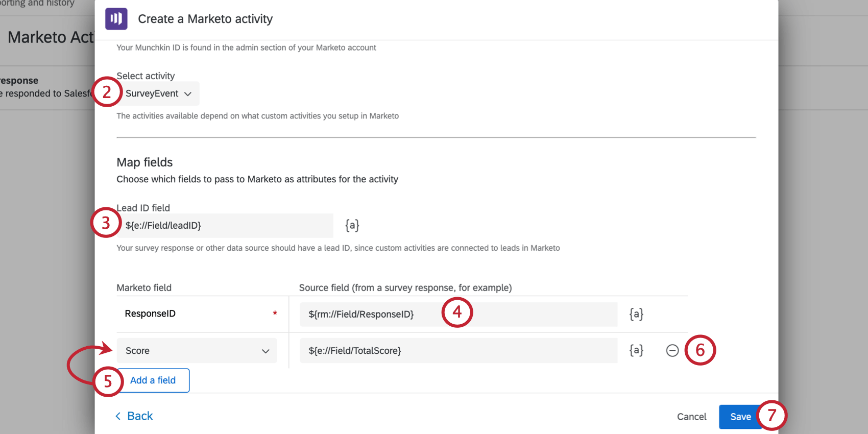Click inside the Lead ID field input
This screenshot has height=434, width=868.
[x=225, y=225]
